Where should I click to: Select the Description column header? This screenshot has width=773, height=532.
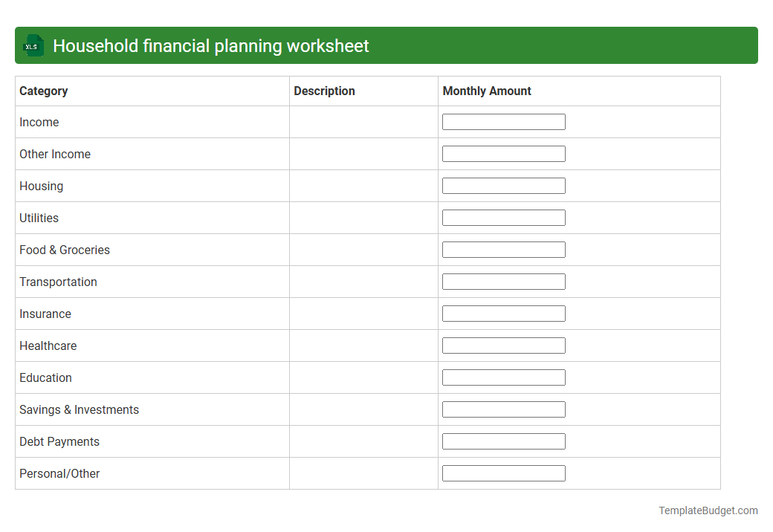tap(324, 91)
